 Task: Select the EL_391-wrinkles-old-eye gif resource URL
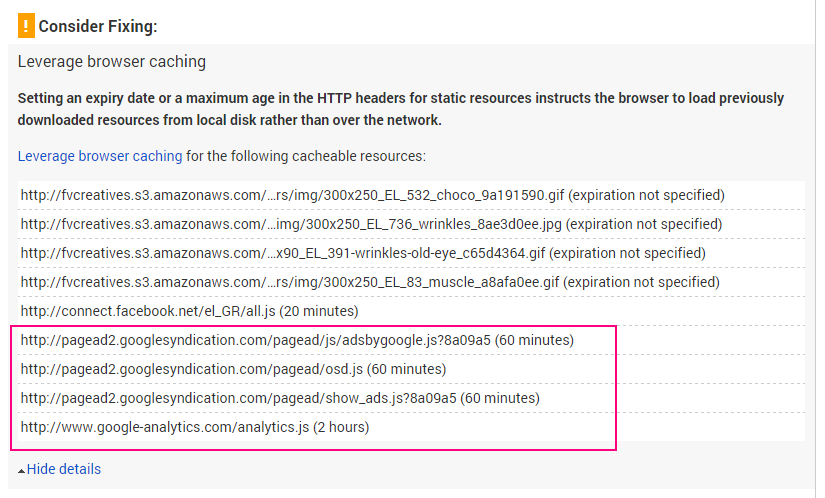[283, 253]
